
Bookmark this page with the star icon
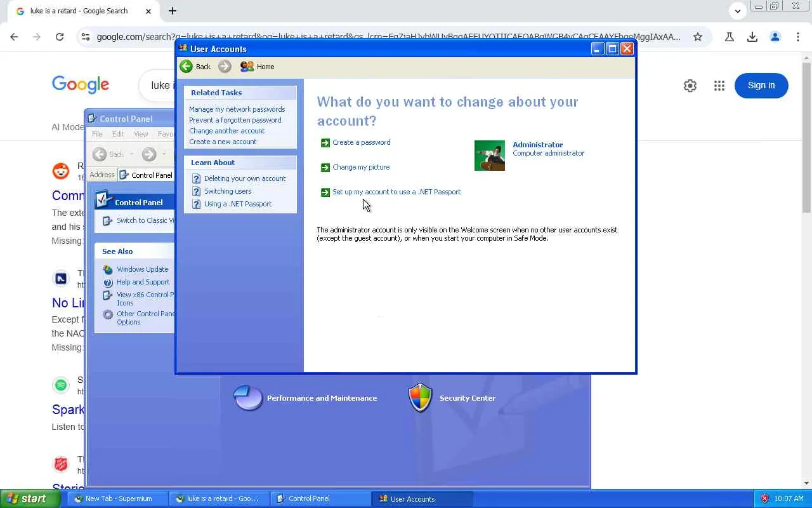(698, 37)
